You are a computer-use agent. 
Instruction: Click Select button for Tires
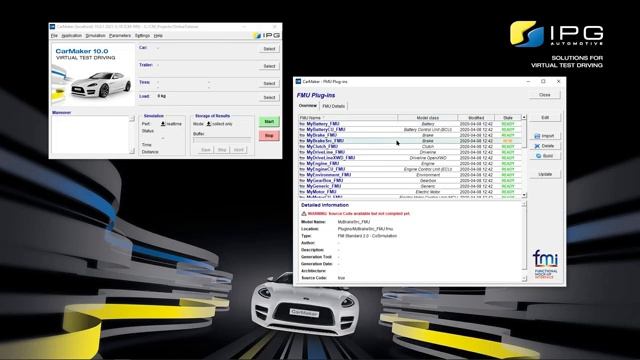269,83
